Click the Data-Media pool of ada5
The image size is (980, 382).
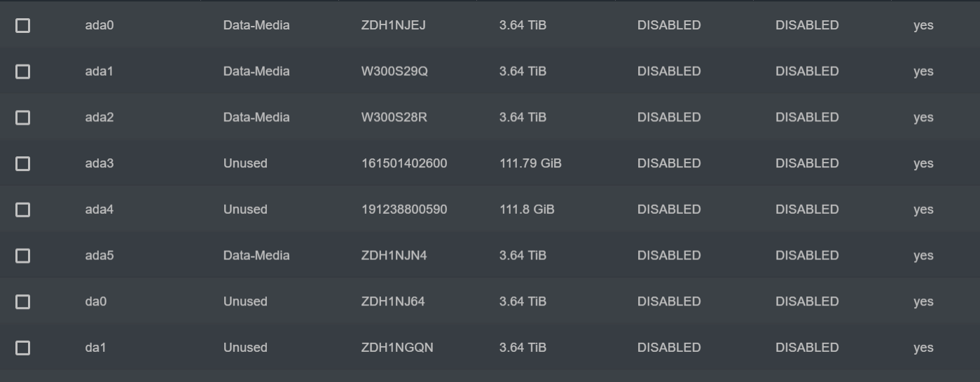256,256
